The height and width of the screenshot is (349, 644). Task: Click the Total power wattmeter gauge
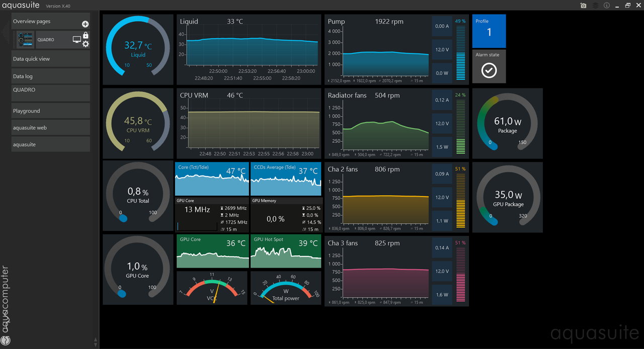click(x=286, y=288)
